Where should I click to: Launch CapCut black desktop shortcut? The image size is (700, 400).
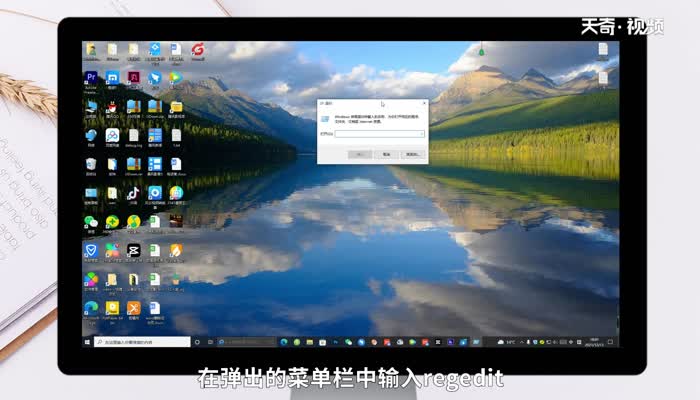pos(133,250)
